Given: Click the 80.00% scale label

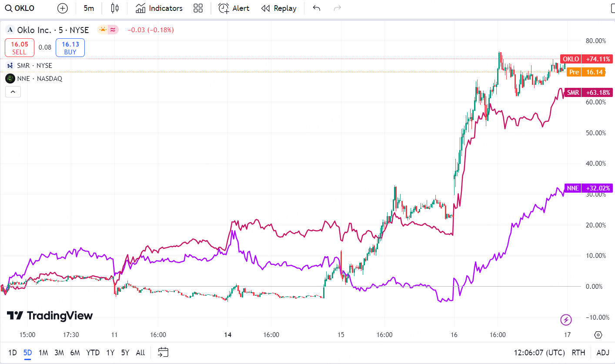Looking at the screenshot, I should coord(595,41).
